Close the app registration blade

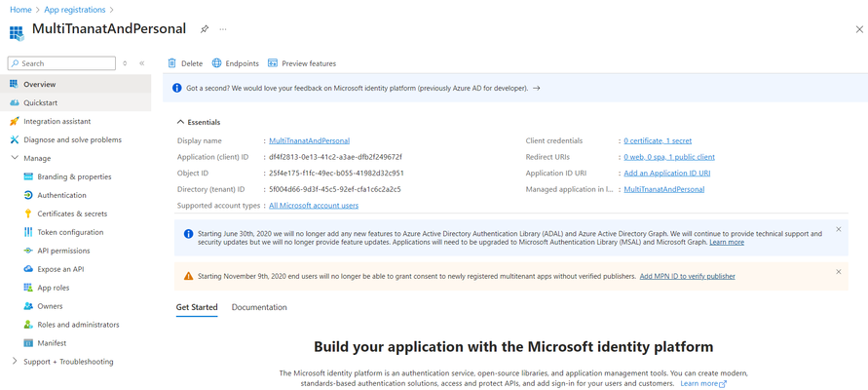pos(859,30)
